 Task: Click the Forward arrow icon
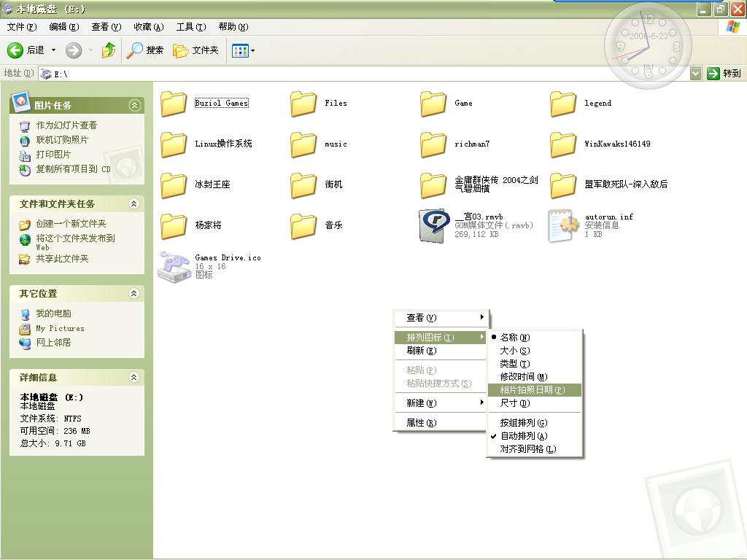point(74,50)
